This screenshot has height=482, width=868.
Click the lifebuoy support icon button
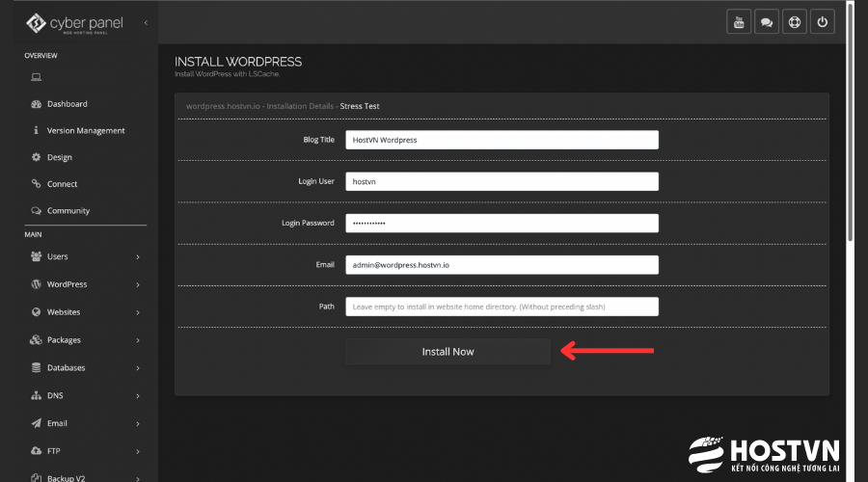(795, 22)
